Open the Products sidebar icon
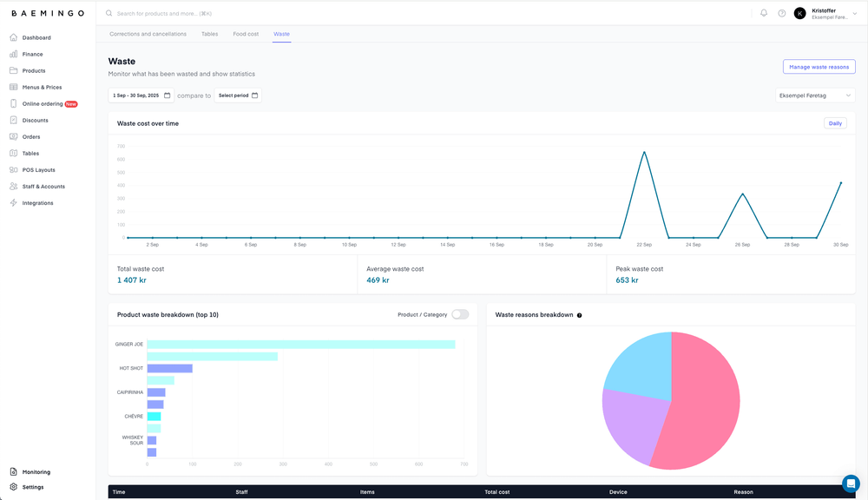The height and width of the screenshot is (500, 868). coord(12,70)
